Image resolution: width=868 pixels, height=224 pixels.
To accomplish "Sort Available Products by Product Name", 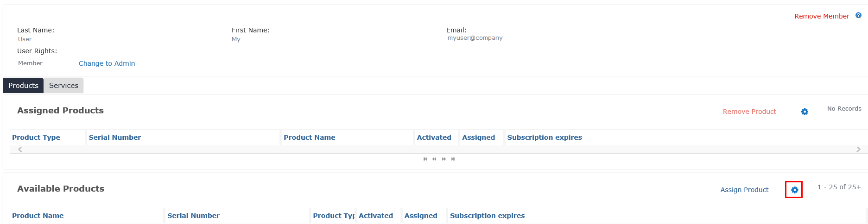I will click(x=38, y=216).
